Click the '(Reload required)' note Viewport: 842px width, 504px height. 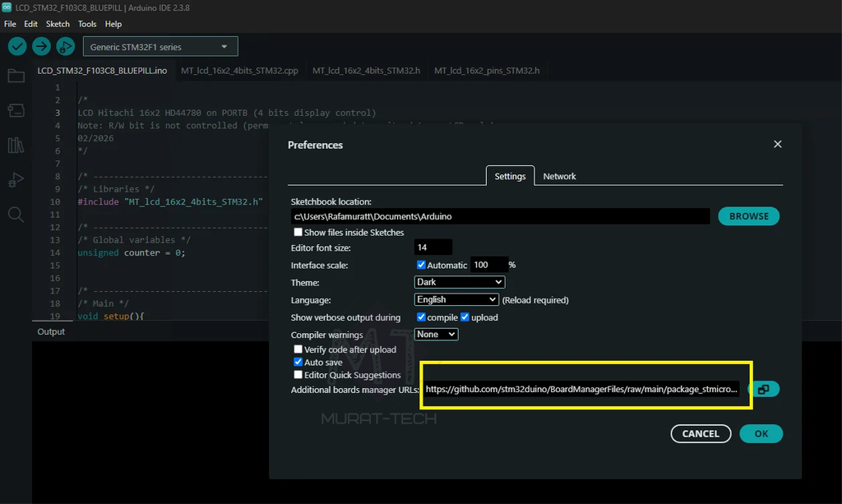click(535, 300)
